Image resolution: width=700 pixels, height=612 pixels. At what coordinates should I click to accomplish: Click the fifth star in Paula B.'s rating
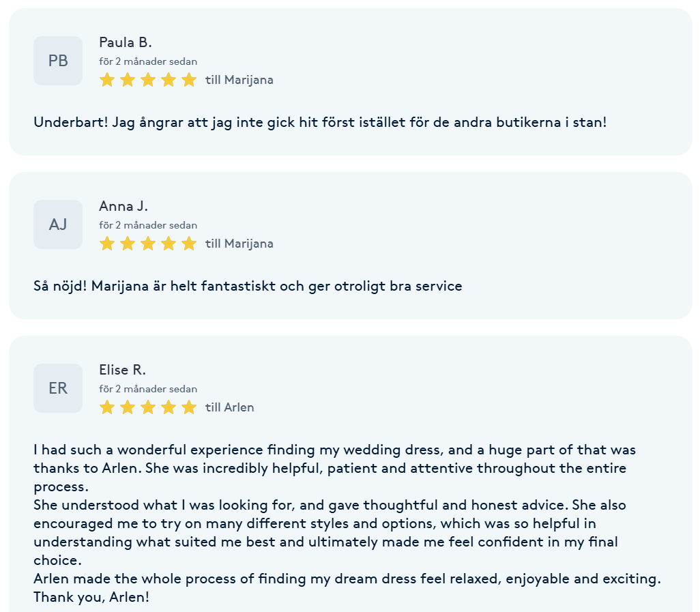[189, 80]
